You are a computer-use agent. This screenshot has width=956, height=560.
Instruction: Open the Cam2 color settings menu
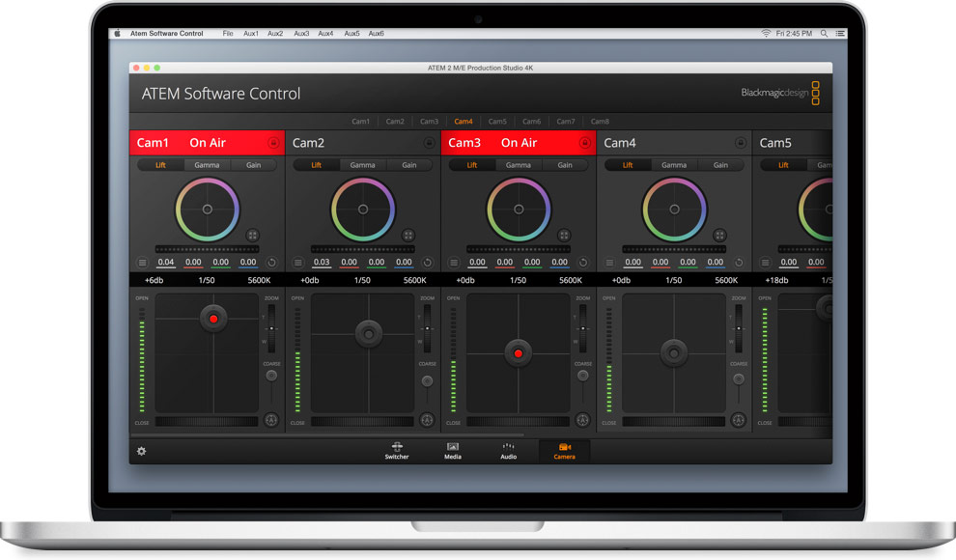298,262
